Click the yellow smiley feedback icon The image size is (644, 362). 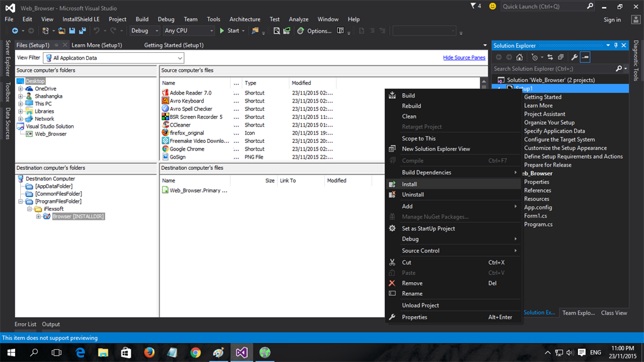point(492,6)
